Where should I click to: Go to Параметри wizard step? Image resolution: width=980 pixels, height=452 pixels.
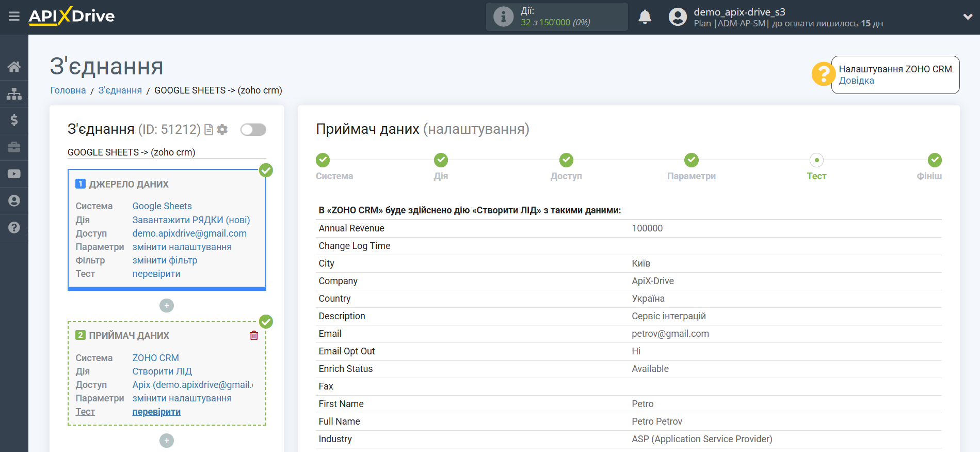692,160
